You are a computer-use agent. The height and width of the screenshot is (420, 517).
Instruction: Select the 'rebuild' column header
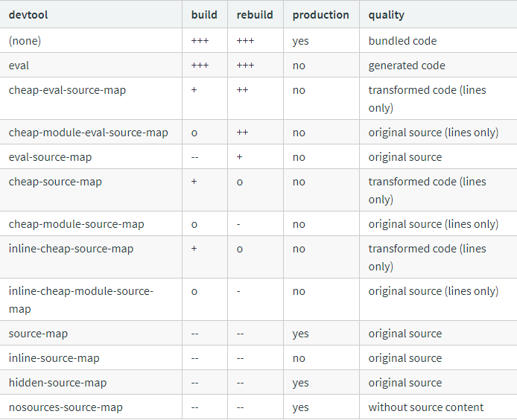pyautogui.click(x=255, y=15)
